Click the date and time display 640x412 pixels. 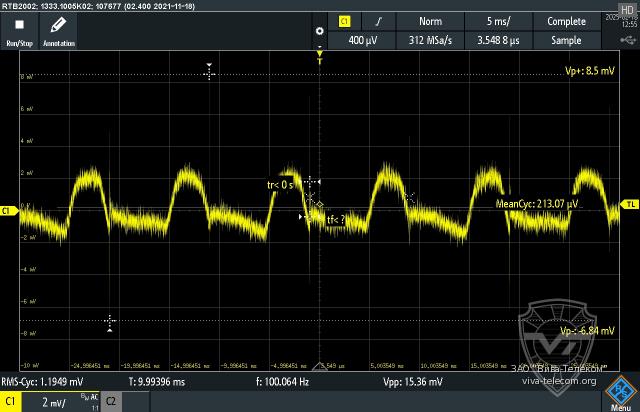(621, 21)
